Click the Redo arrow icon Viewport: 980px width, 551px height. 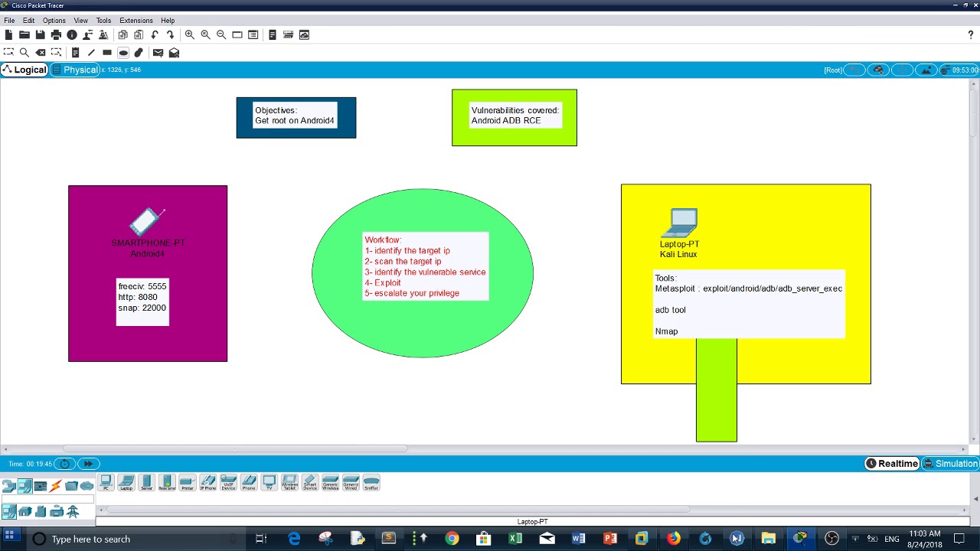(x=170, y=34)
